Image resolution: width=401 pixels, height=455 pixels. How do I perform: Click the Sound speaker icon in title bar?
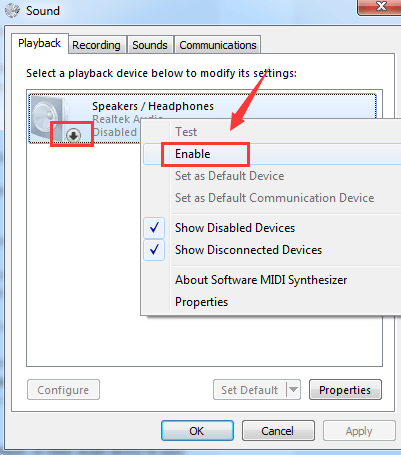point(13,11)
